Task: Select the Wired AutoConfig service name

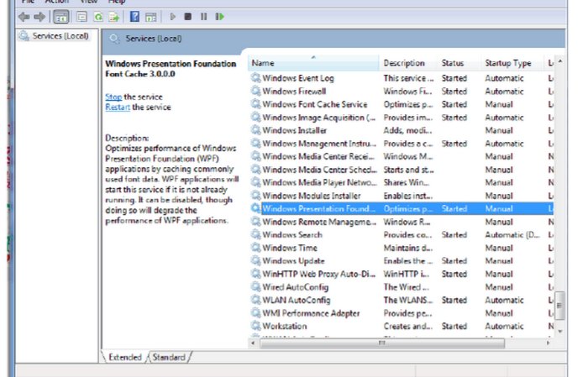Action: tap(295, 287)
